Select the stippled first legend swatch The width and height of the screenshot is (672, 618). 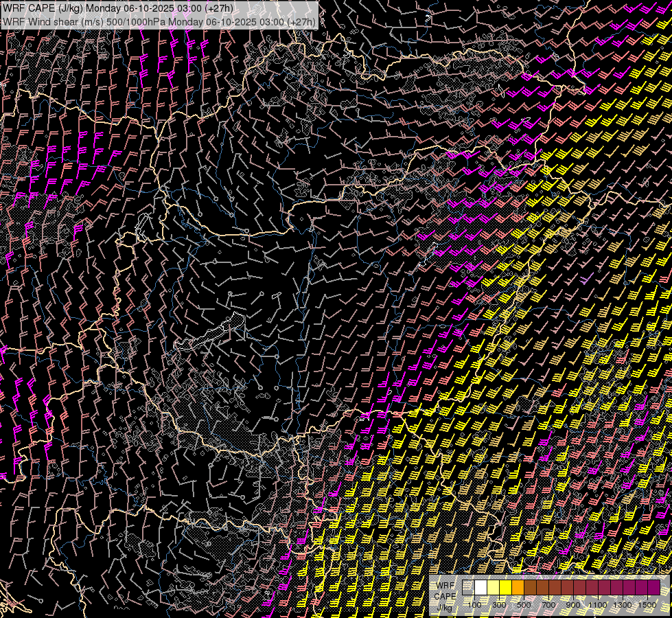tap(469, 588)
